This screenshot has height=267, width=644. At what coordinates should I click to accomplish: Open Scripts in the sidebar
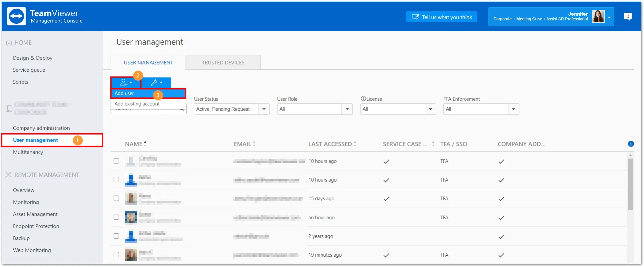tap(21, 82)
